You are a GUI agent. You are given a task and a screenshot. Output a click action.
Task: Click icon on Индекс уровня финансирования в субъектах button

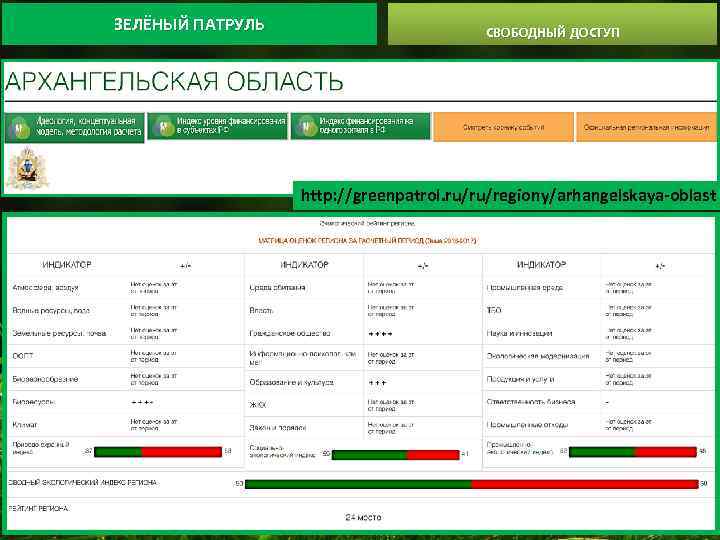pos(164,126)
